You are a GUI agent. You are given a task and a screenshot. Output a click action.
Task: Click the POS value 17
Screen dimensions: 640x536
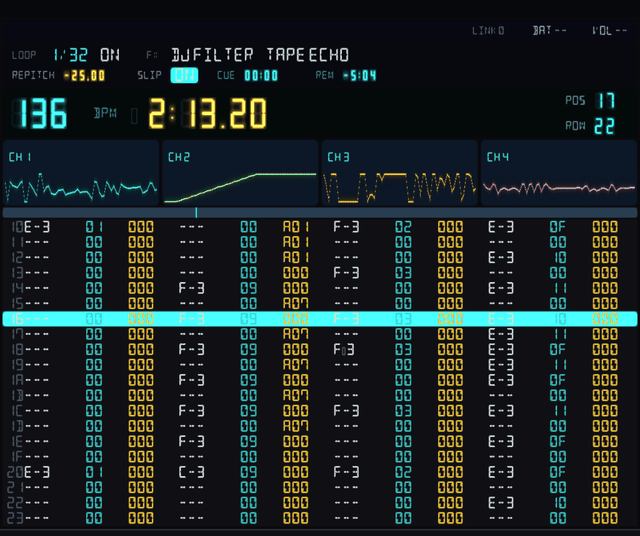pos(606,100)
